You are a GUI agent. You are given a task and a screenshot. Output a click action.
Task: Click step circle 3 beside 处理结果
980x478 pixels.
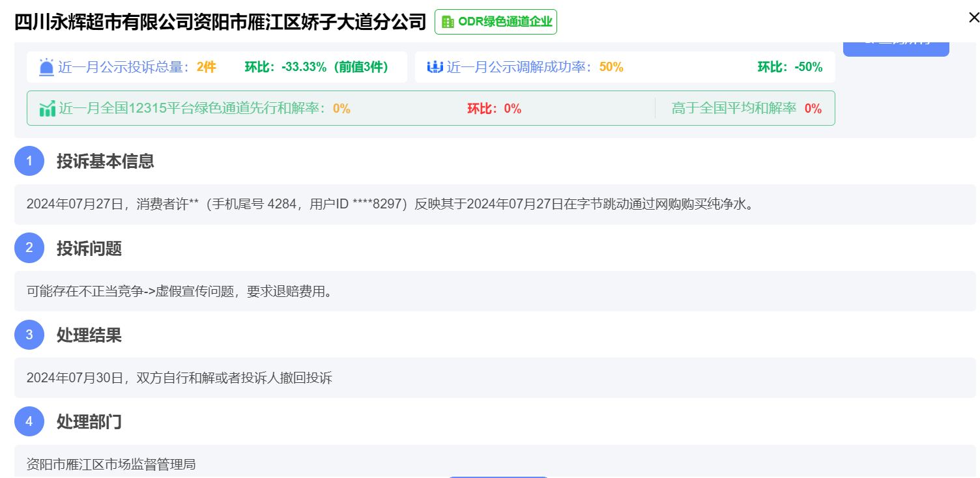(29, 335)
